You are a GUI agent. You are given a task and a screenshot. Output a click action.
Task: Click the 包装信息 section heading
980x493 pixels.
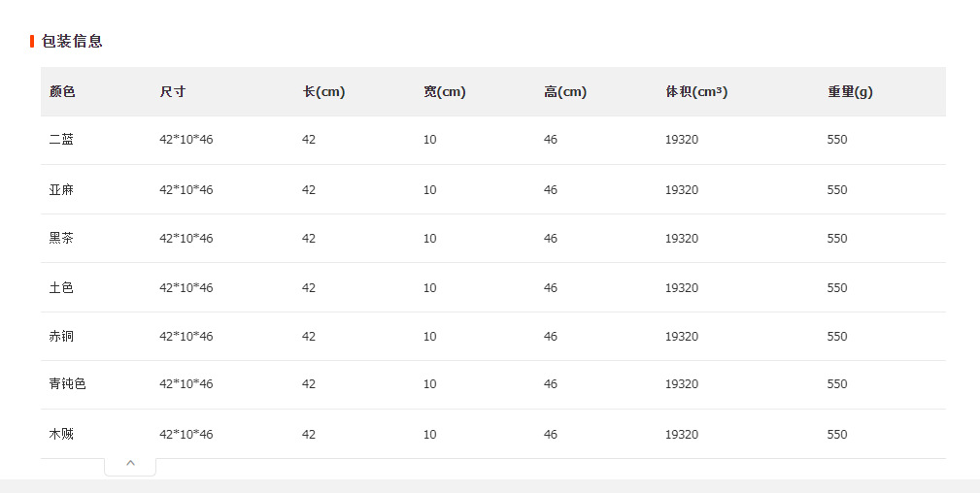pos(72,41)
